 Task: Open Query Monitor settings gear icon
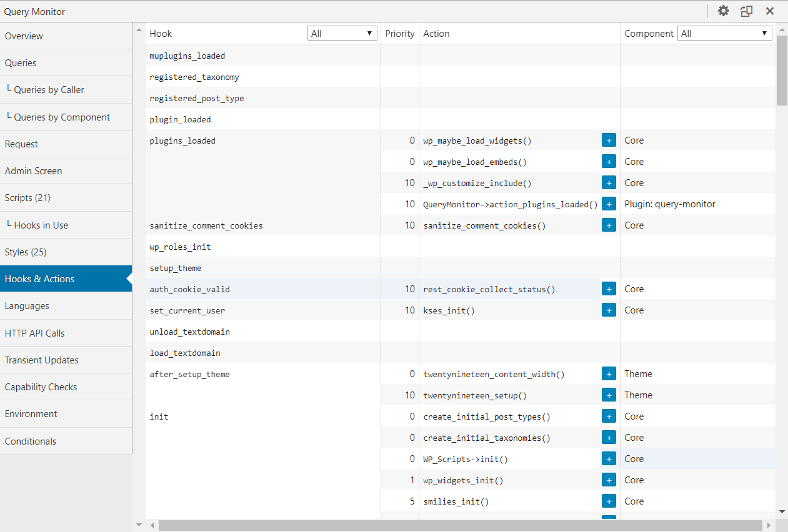(724, 11)
